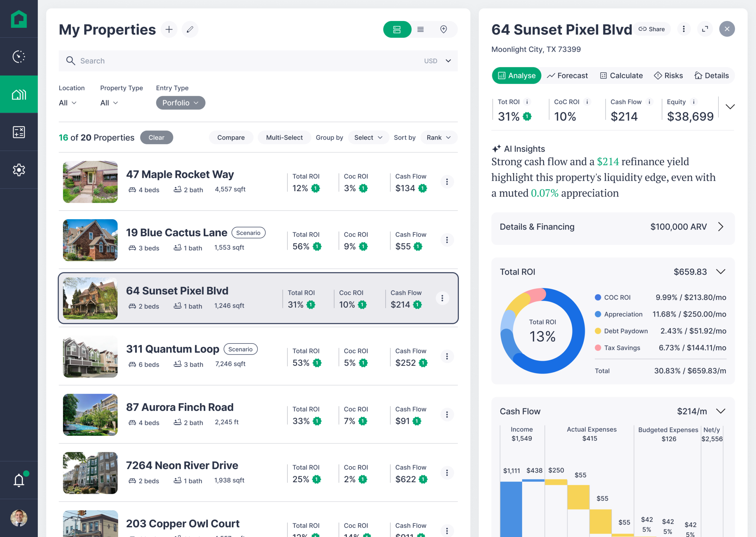Screen dimensions: 756x537
Task: Click the pencil edit icon beside My Properties
Action: tap(190, 30)
